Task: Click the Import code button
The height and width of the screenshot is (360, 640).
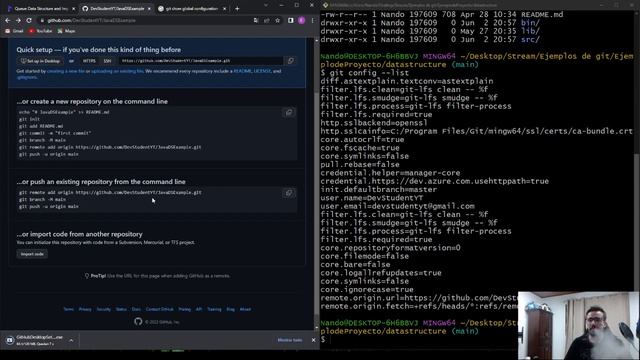Action: point(32,254)
